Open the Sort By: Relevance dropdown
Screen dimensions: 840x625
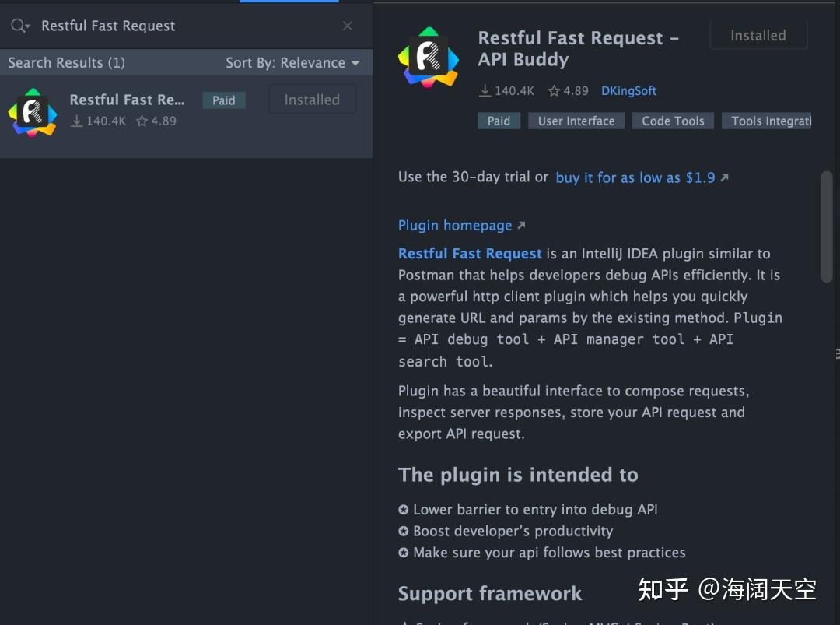292,63
